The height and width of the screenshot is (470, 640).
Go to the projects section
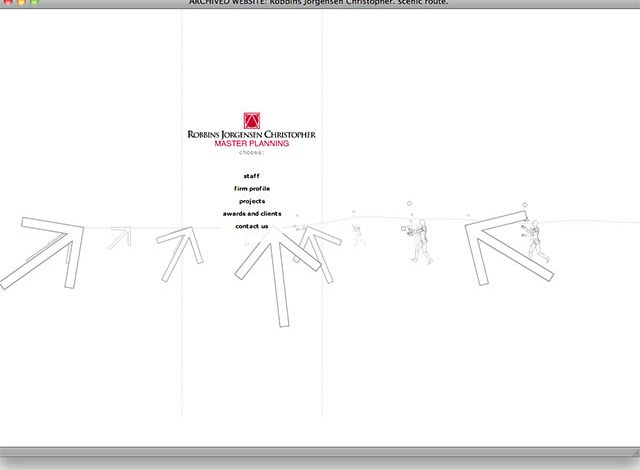click(252, 201)
